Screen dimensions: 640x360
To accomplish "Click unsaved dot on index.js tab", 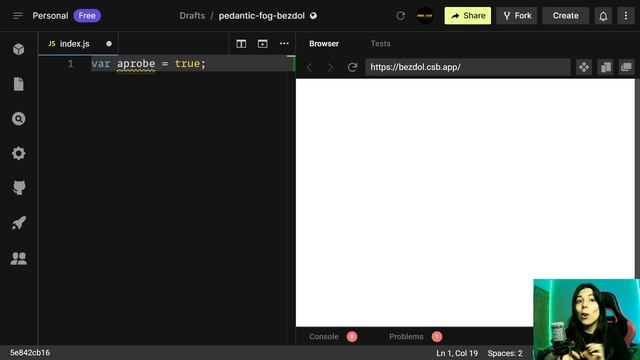I will click(x=109, y=44).
